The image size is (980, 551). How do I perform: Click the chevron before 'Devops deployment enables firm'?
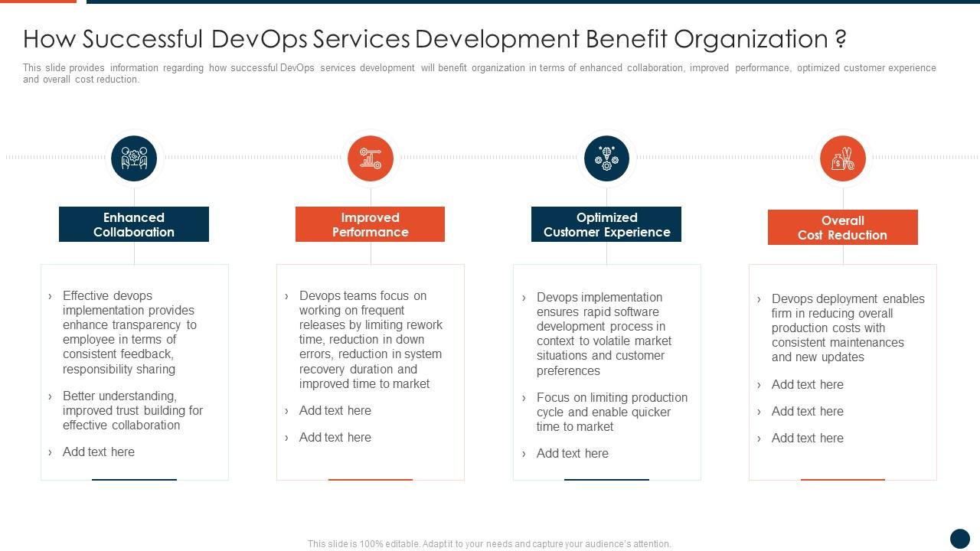tap(759, 299)
